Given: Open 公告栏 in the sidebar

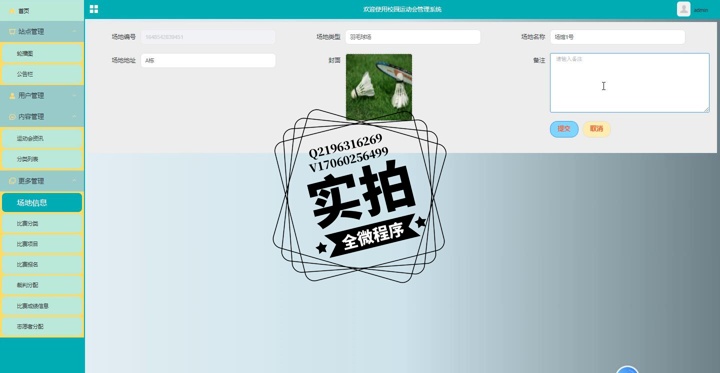Looking at the screenshot, I should tap(42, 74).
